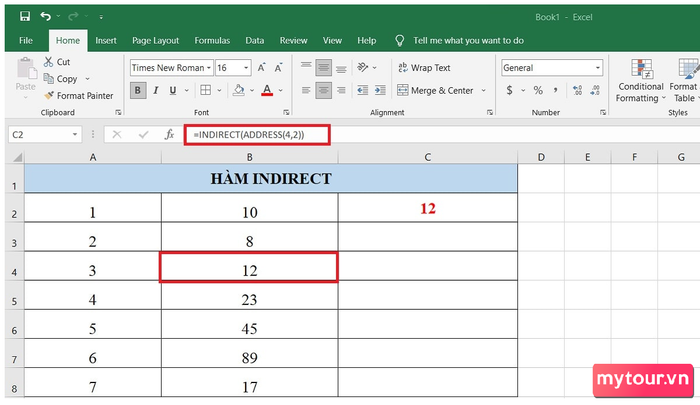Apply the red Font Color

tap(267, 91)
